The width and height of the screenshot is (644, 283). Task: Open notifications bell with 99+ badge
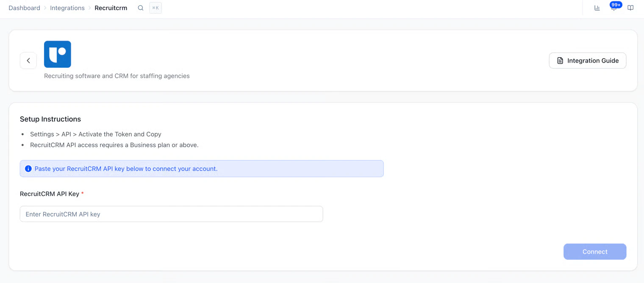(614, 7)
